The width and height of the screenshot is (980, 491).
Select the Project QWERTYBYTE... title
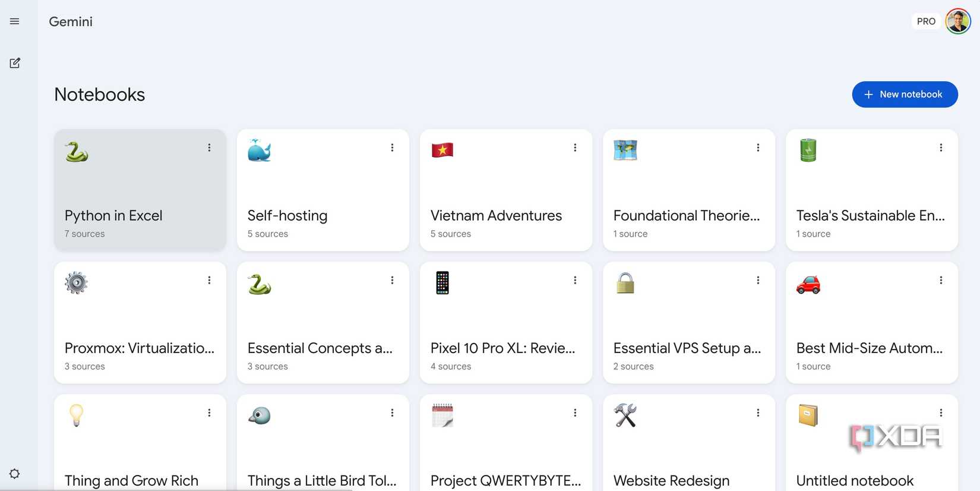[506, 481]
